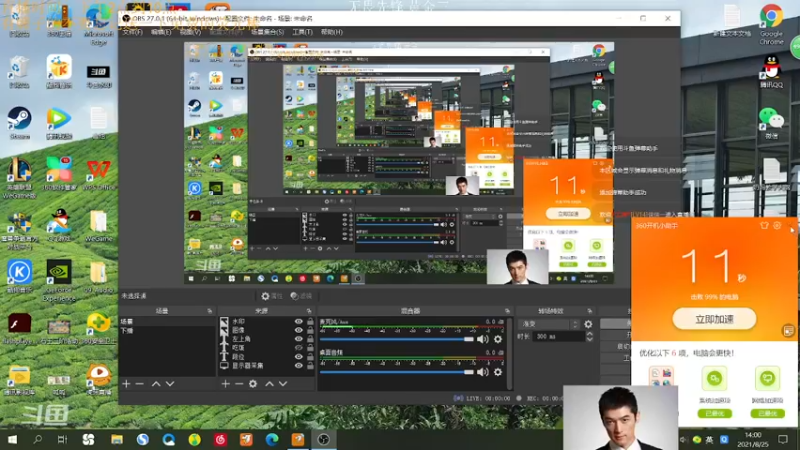Image resolution: width=800 pixels, height=450 pixels.
Task: Pop out the 来源 dock panel
Action: [309, 311]
